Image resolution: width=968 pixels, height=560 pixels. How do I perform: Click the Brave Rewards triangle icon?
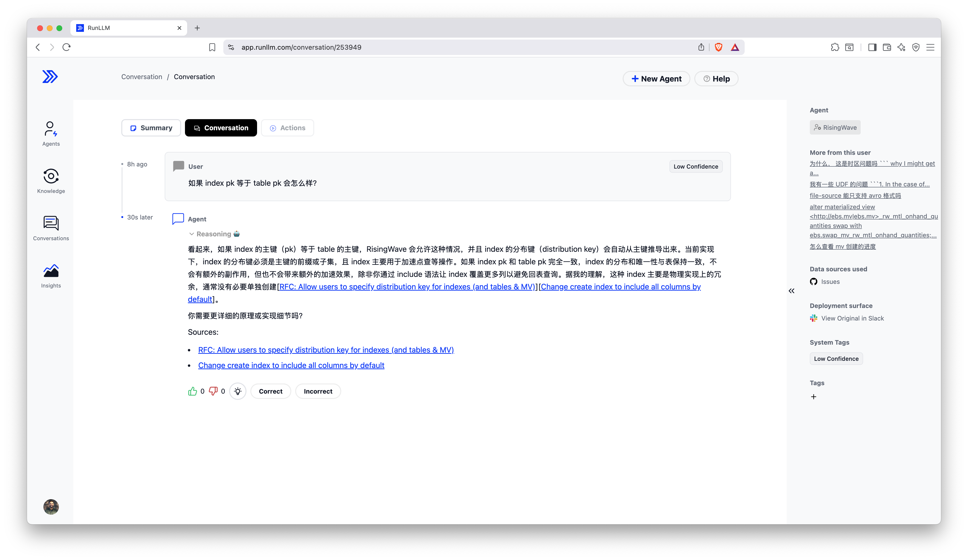coord(735,47)
